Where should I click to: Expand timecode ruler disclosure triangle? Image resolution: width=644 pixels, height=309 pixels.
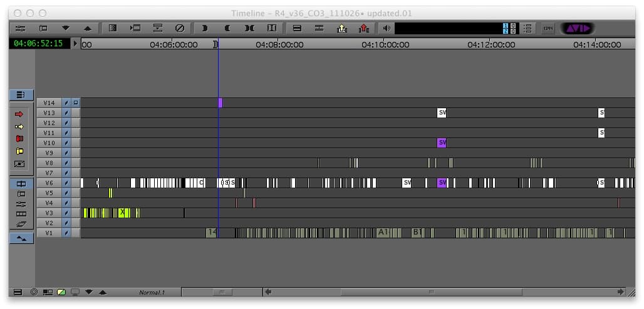76,44
